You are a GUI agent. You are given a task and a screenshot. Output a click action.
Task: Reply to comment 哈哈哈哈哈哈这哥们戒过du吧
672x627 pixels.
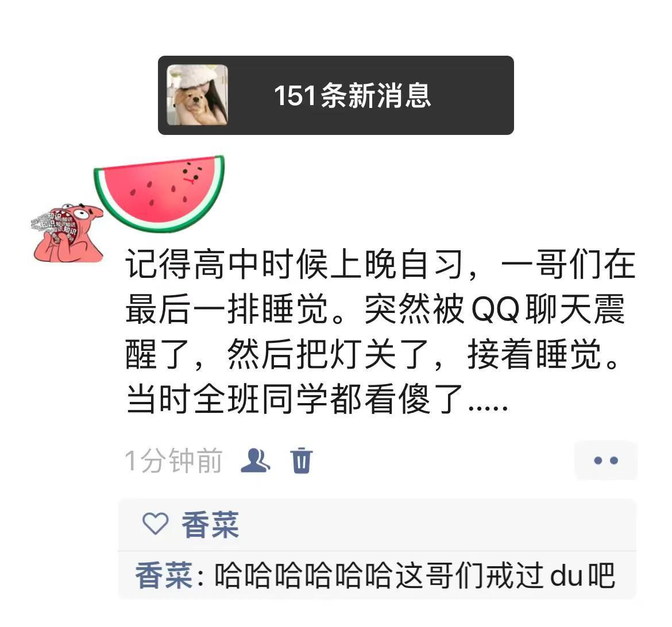click(x=415, y=575)
